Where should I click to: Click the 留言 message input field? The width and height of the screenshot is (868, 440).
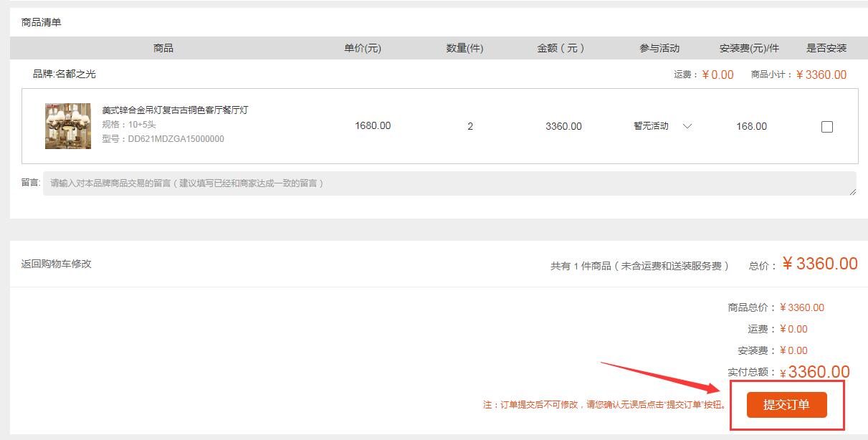[x=449, y=183]
